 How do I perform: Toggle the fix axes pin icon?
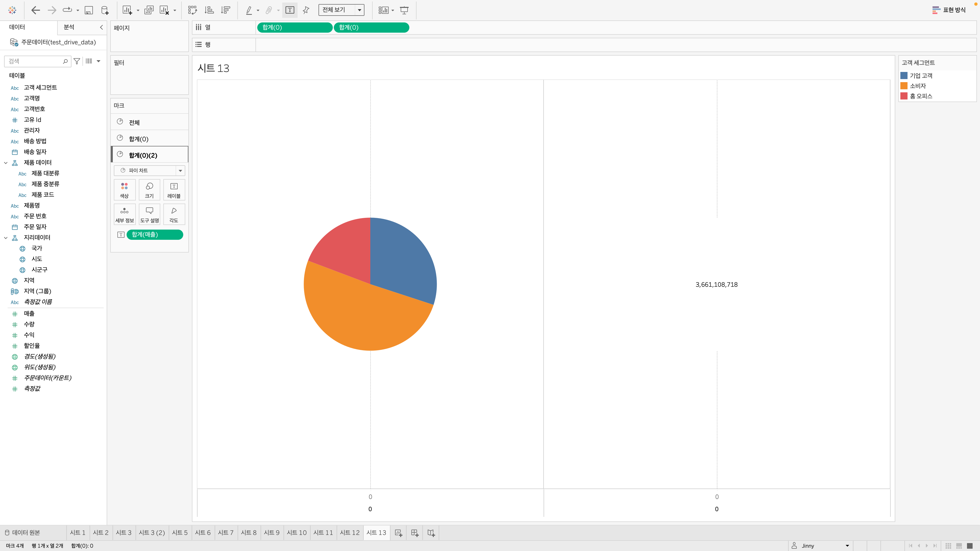306,10
